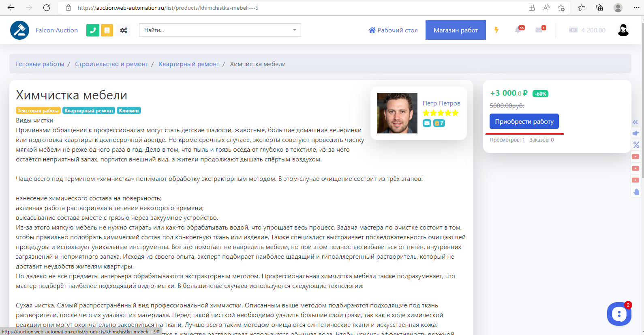Open Петр Петров profile link
Image resolution: width=644 pixels, height=335 pixels.
[x=441, y=103]
